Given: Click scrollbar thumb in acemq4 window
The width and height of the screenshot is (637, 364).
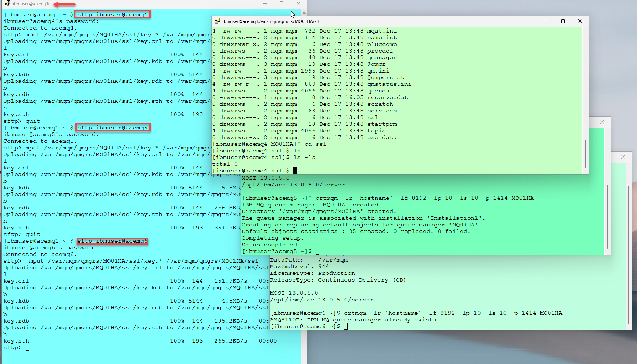Looking at the screenshot, I should (585, 154).
